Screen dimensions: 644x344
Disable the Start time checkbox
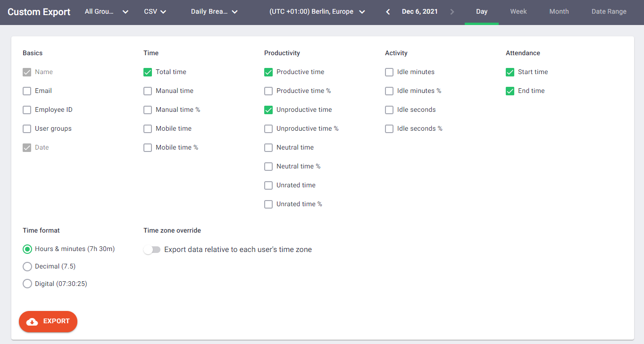tap(510, 72)
